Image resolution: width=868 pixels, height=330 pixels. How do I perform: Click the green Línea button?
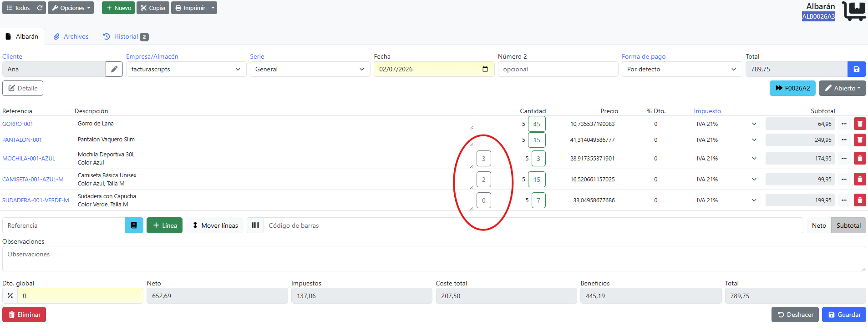coord(164,225)
